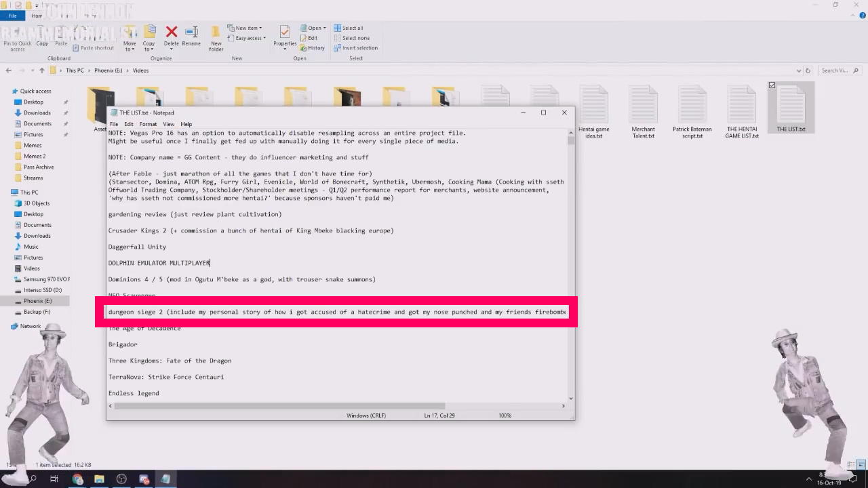Click Invert selection in the ribbon
Viewport: 868px width, 488px height.
coord(356,48)
